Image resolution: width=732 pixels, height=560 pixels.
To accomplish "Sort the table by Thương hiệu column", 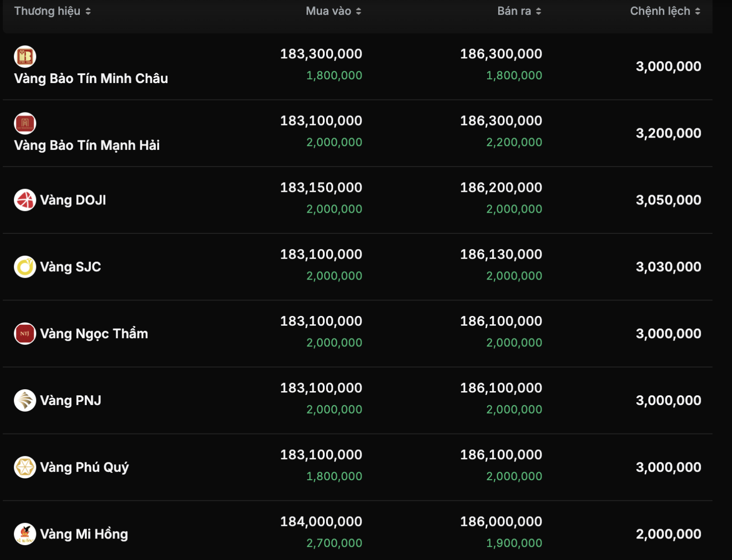I will point(52,11).
